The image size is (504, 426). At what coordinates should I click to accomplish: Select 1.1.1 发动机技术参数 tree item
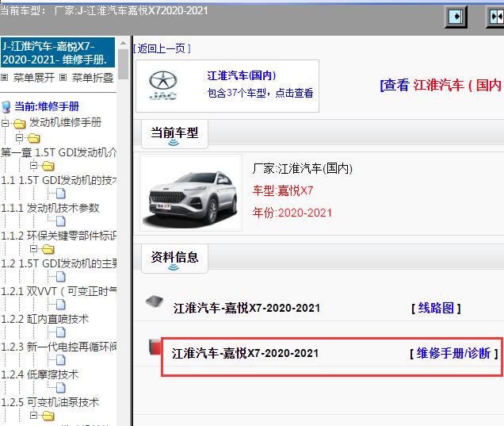click(x=50, y=208)
